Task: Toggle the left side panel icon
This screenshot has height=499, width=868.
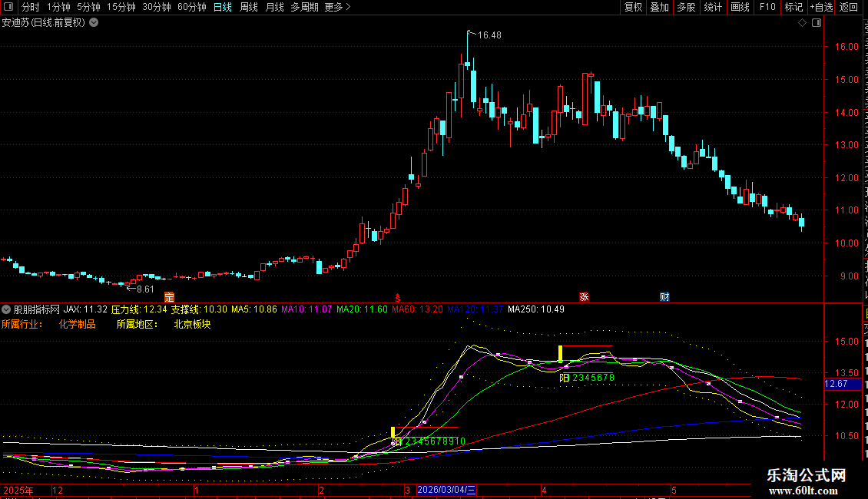Action: point(8,7)
